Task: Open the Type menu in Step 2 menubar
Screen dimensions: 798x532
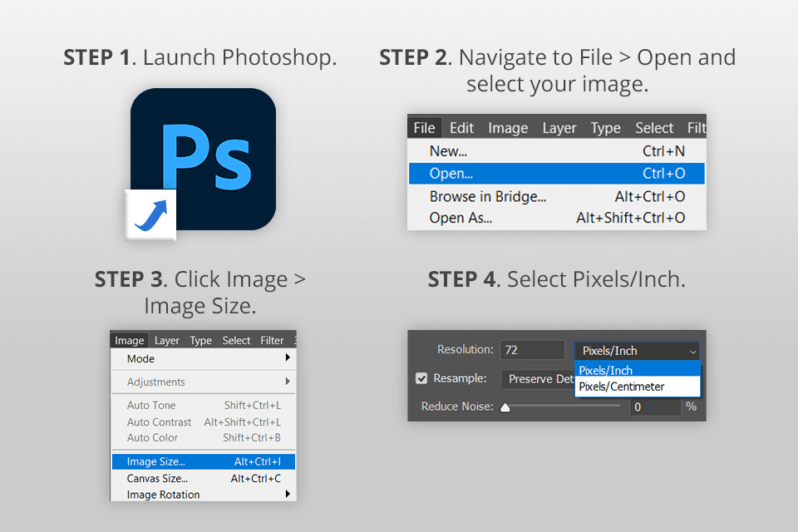Action: click(606, 128)
